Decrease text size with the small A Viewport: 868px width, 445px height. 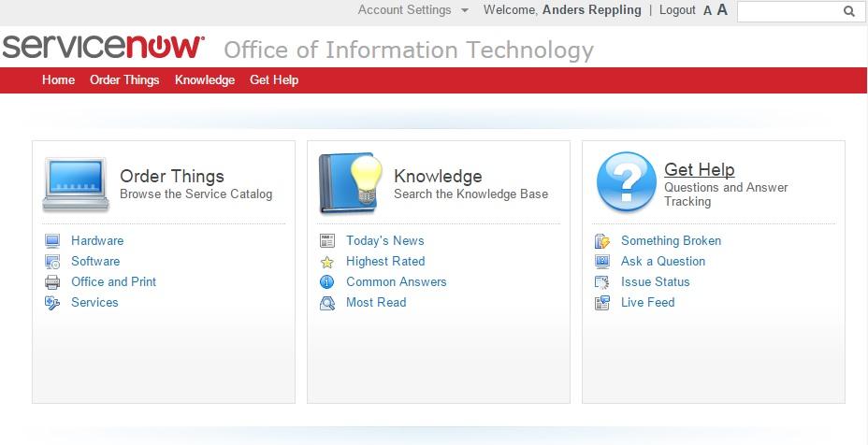click(x=707, y=10)
